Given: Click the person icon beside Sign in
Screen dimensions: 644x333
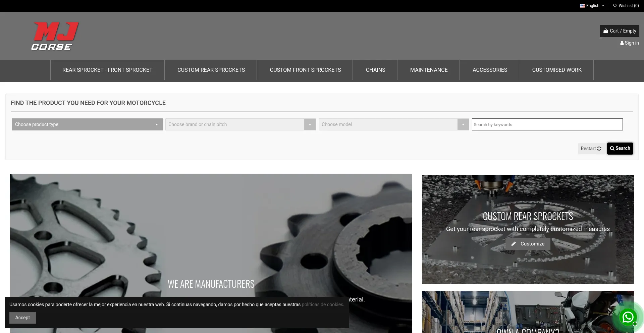Looking at the screenshot, I should (x=623, y=43).
